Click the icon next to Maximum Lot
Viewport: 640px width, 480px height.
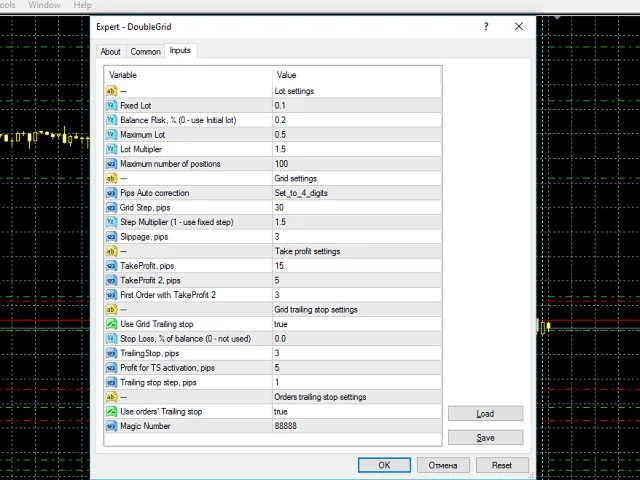tap(111, 134)
